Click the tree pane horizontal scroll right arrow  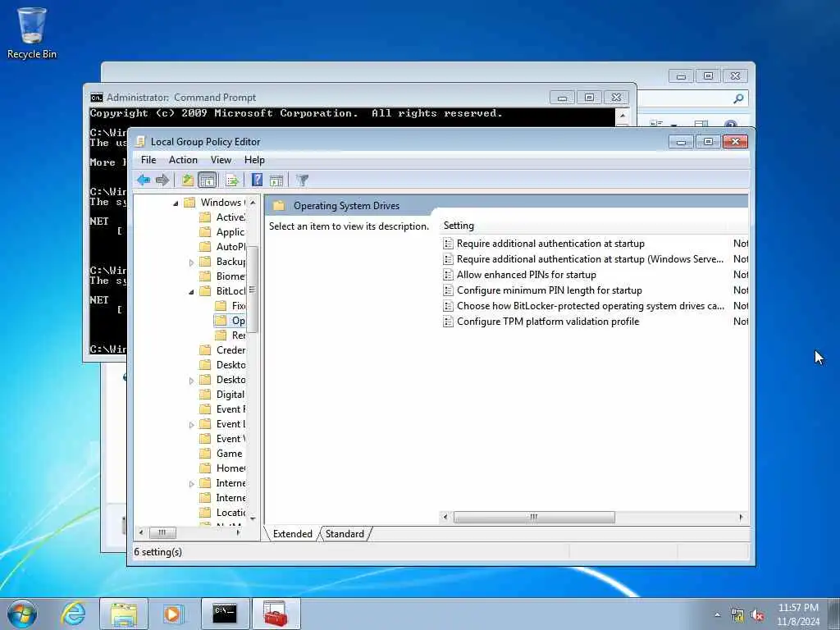pyautogui.click(x=239, y=532)
